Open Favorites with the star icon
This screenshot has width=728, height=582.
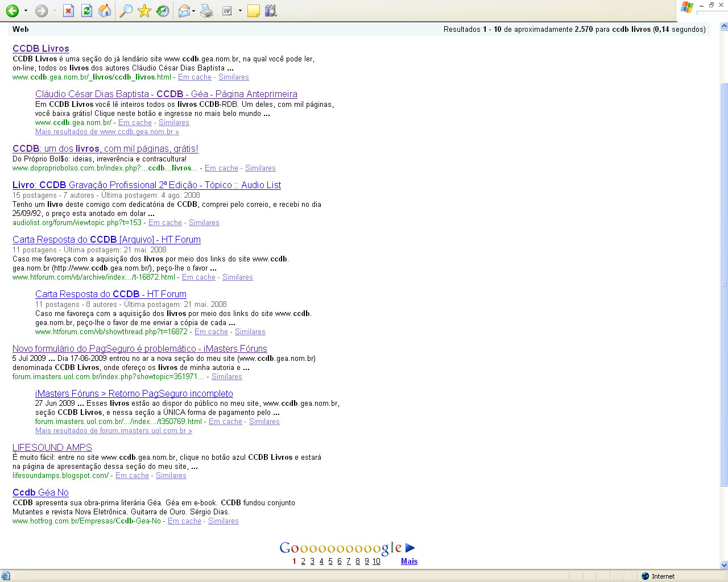click(x=144, y=11)
